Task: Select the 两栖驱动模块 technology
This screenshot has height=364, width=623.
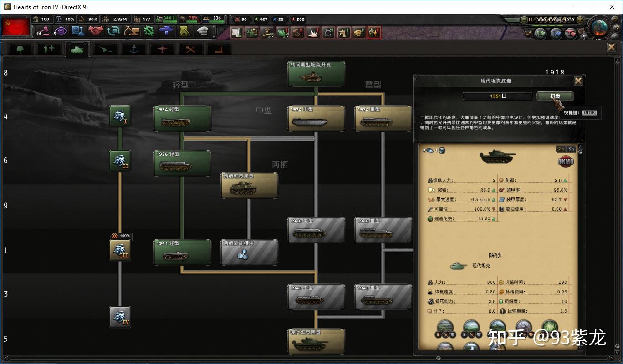Action: [x=249, y=253]
